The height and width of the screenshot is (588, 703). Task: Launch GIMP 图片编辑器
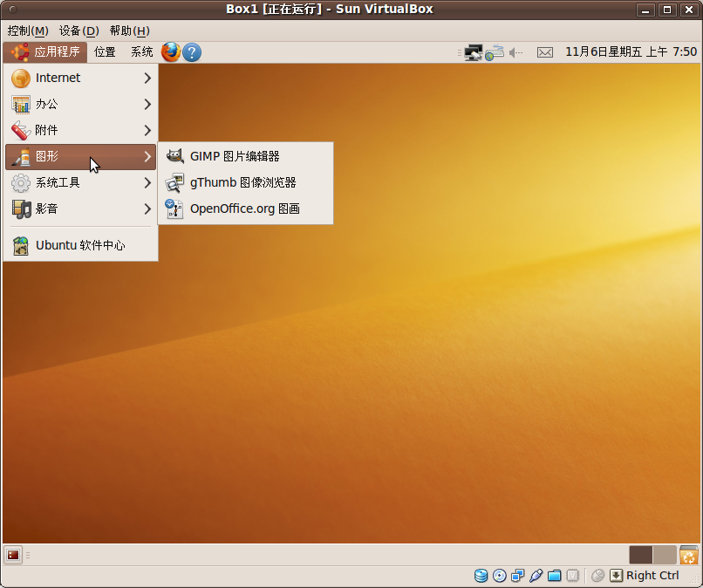tap(245, 156)
